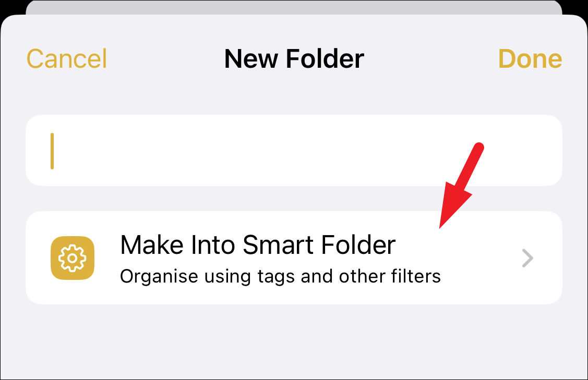Choose the Smart Folder conversion option

point(294,258)
